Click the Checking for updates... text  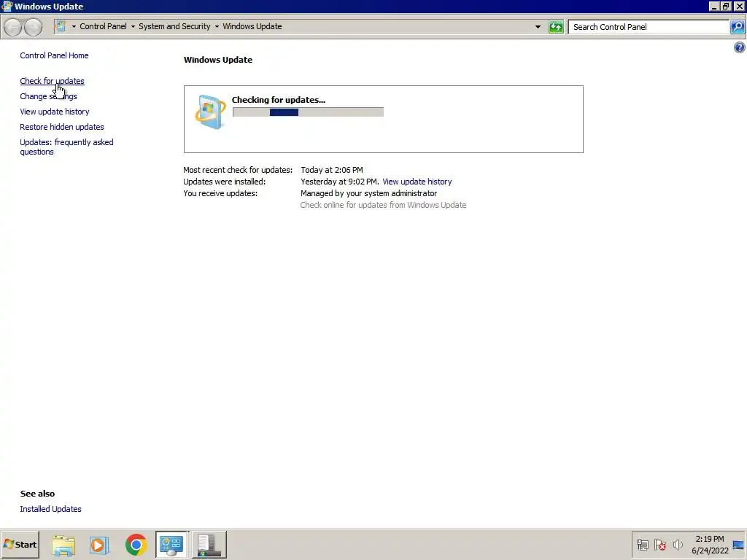tap(278, 100)
